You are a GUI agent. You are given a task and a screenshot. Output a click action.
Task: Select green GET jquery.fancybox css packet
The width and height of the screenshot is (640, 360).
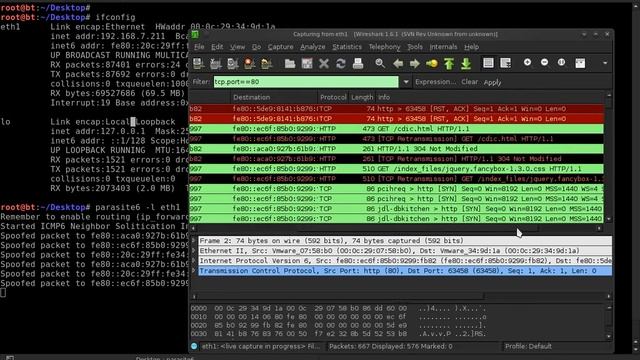click(x=396, y=169)
